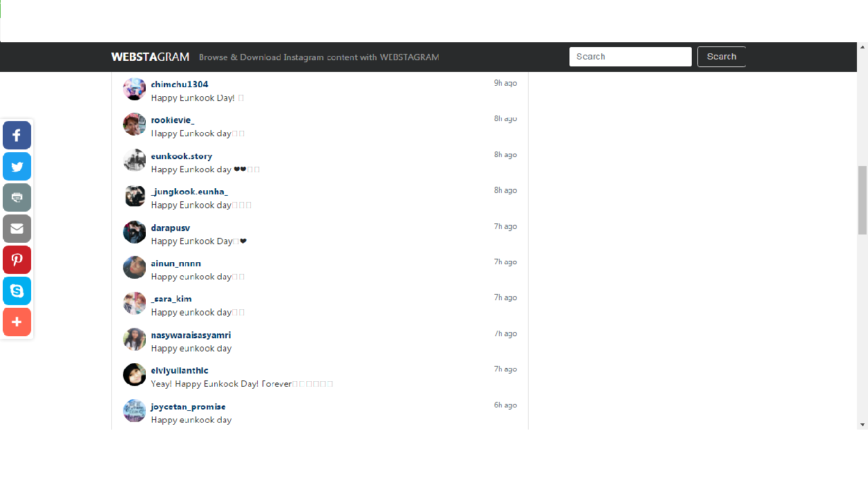Image resolution: width=868 pixels, height=487 pixels.
Task: Click the page scrollbar up arrow
Action: [x=862, y=48]
